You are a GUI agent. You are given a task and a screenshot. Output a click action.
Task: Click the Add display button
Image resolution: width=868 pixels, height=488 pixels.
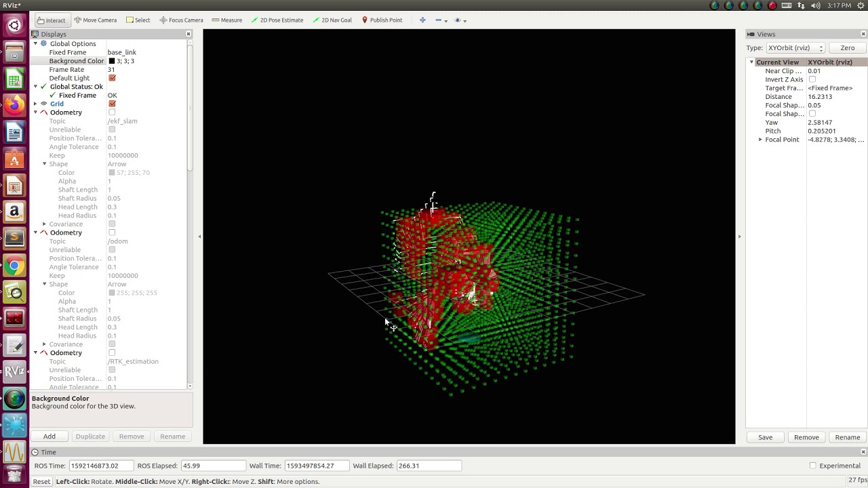click(x=50, y=436)
